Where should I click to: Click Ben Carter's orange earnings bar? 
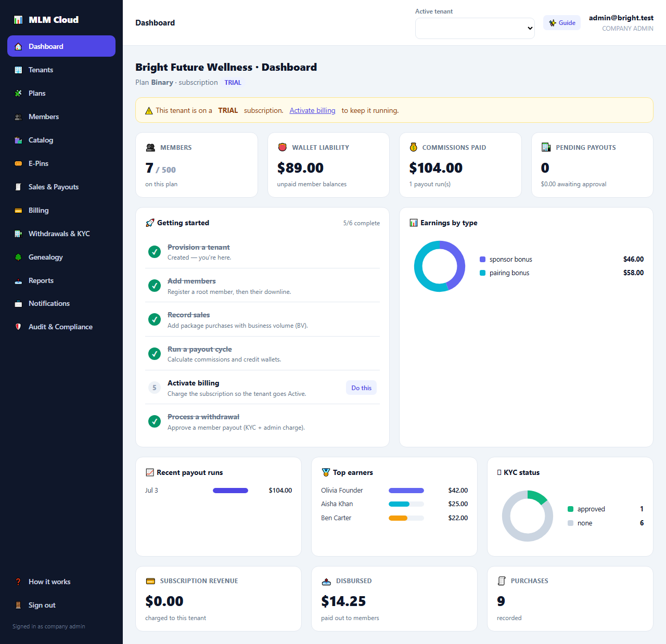(398, 518)
